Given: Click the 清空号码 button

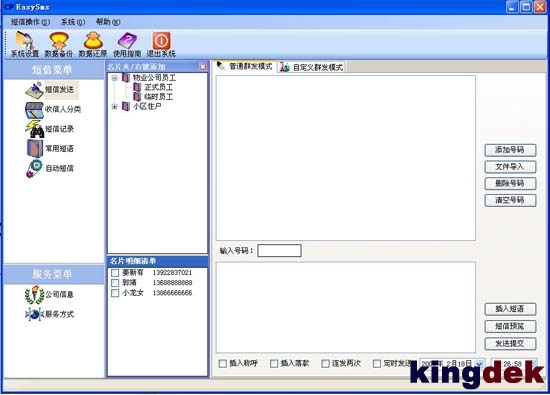Looking at the screenshot, I should click(510, 200).
